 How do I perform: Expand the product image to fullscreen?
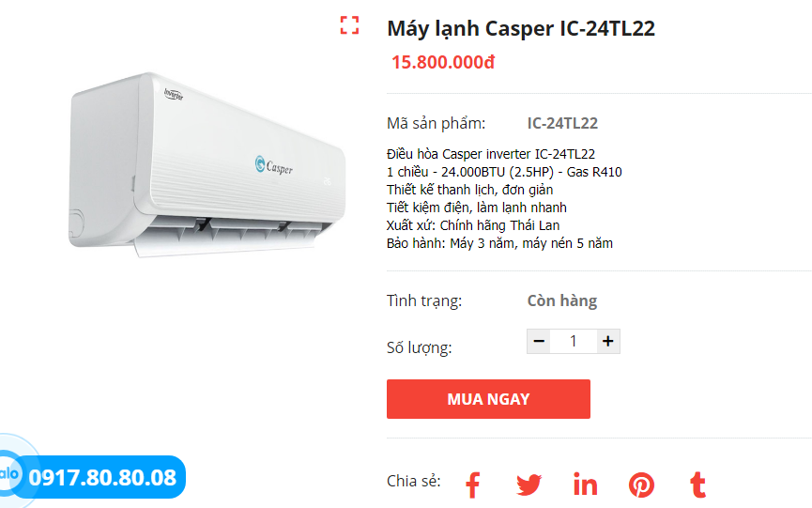(349, 24)
